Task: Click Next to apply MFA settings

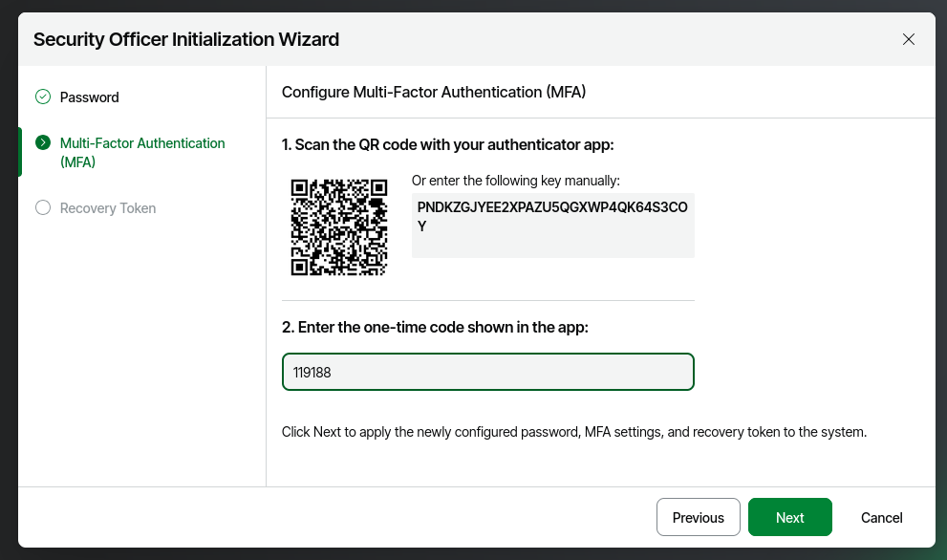Action: point(790,517)
